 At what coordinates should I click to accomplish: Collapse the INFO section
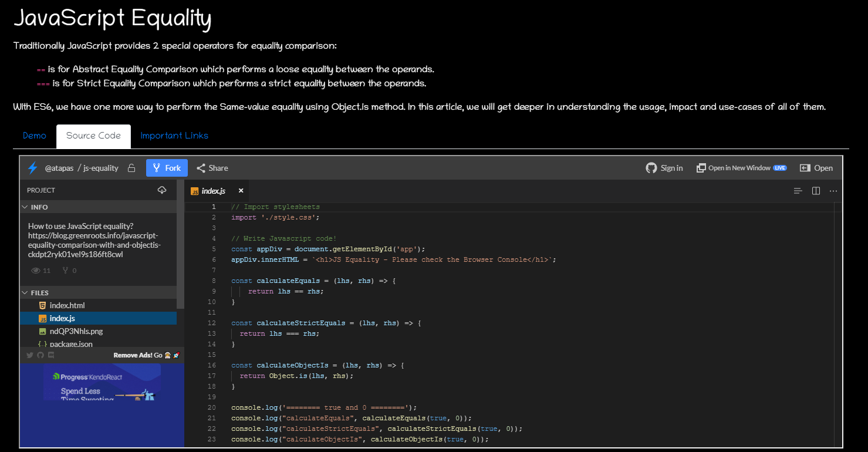98,207
